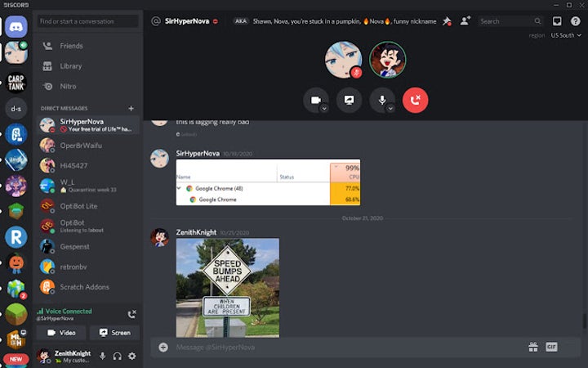
Task: Click the Video button in the voice panel
Action: [x=61, y=333]
